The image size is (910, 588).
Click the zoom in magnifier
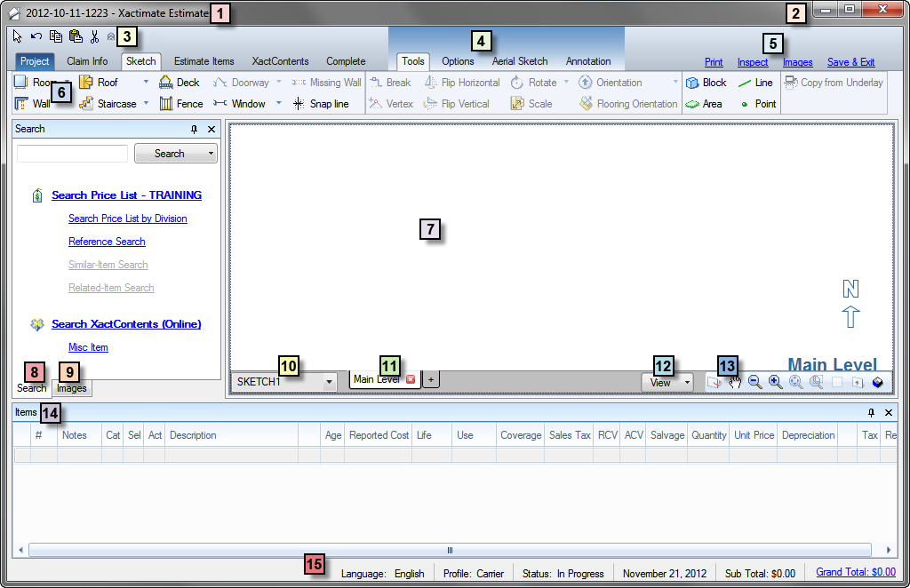click(775, 382)
